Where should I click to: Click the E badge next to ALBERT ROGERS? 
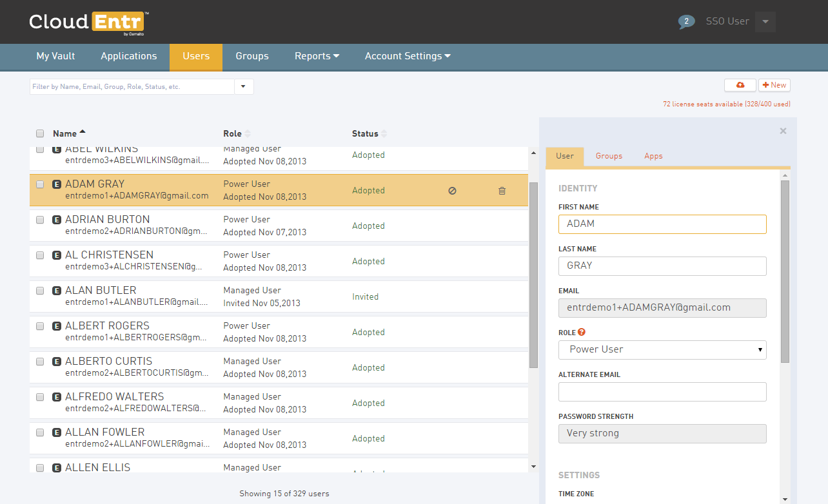(57, 326)
